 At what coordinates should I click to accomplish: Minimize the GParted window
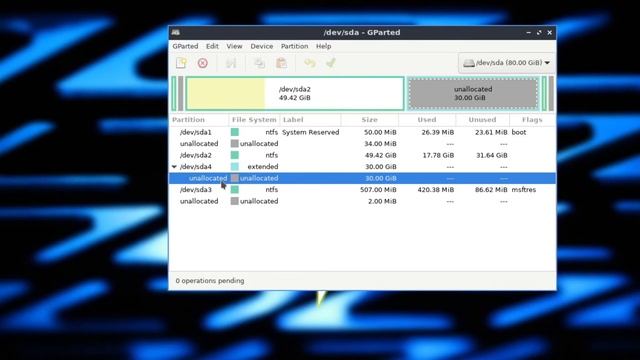coord(529,32)
